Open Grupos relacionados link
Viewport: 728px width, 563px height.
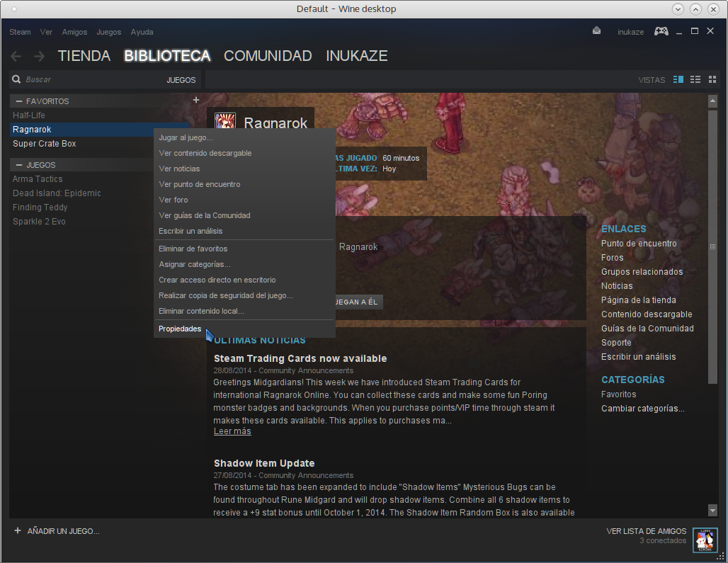point(642,271)
